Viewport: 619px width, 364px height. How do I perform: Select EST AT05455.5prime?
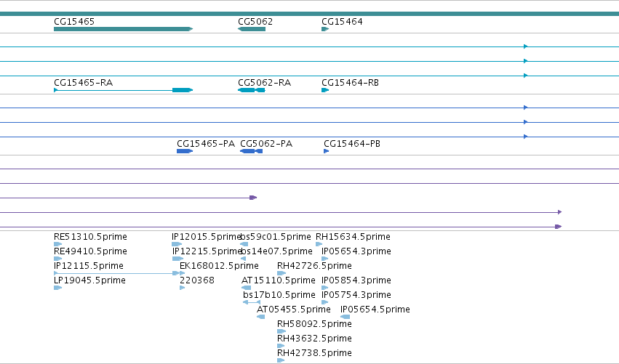click(x=294, y=310)
